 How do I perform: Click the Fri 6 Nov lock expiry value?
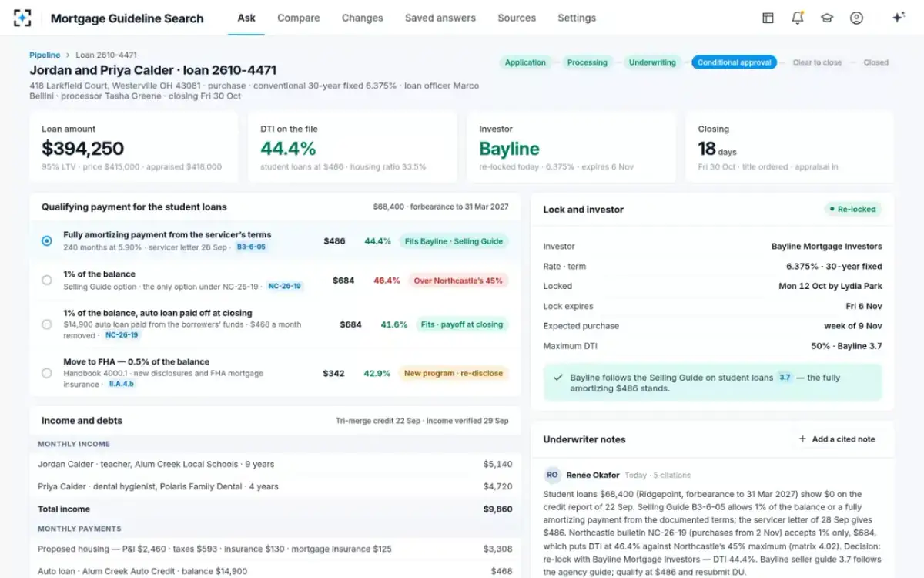click(864, 306)
